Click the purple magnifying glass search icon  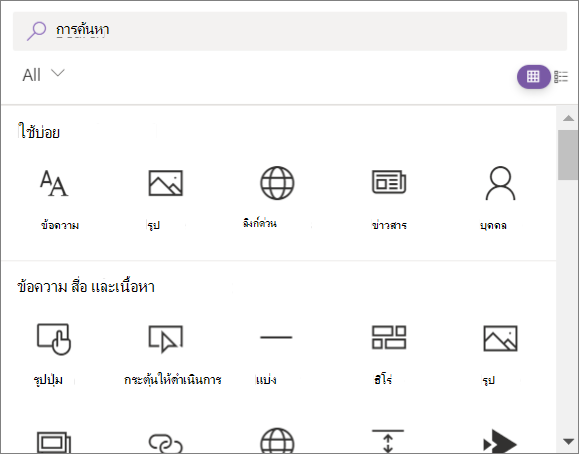tap(36, 31)
